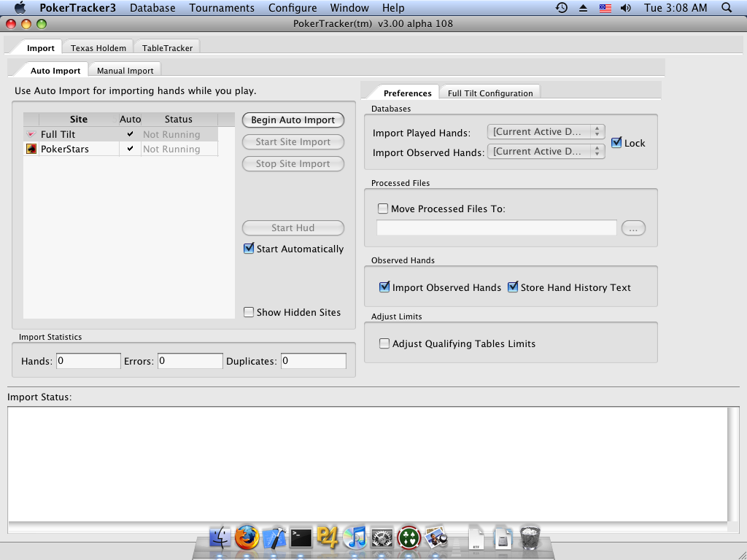Click inside the Import Status log area
This screenshot has width=747, height=560.
[x=368, y=464]
